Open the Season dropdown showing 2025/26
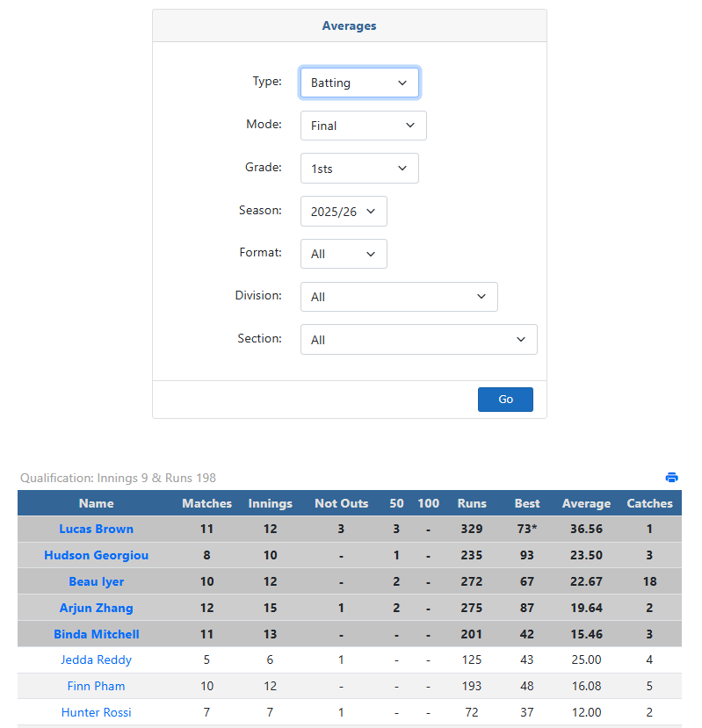The width and height of the screenshot is (702, 728). click(344, 212)
